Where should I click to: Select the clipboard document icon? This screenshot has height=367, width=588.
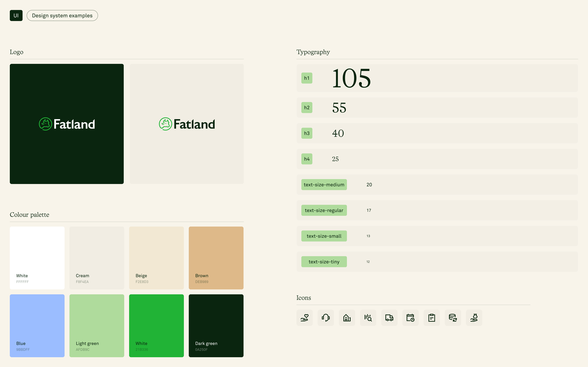click(432, 317)
